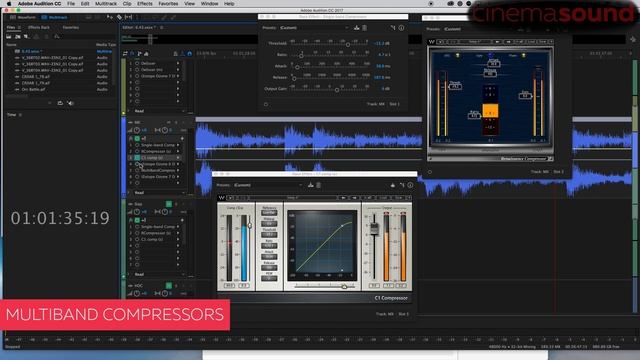Save preset icon in Single-band Compressor window
Screen dimensions: 640x360
(357, 28)
